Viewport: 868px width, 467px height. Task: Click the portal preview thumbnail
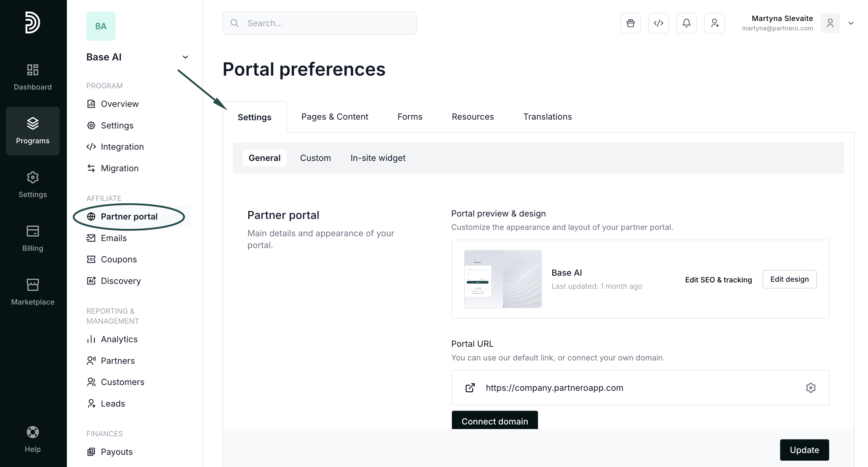click(503, 279)
